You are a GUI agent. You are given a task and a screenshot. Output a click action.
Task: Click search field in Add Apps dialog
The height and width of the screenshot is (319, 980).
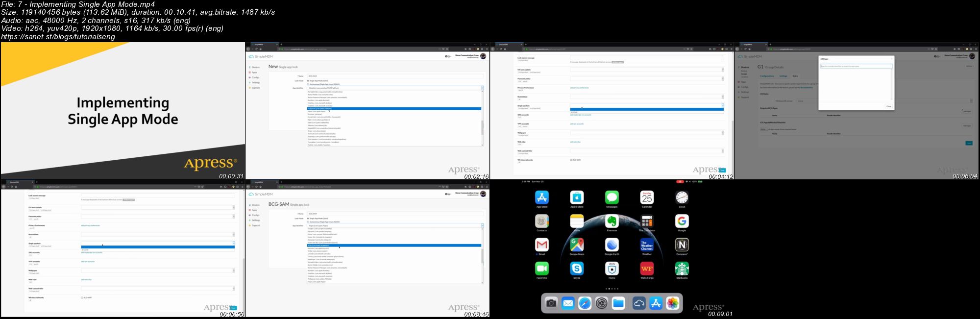point(857,66)
